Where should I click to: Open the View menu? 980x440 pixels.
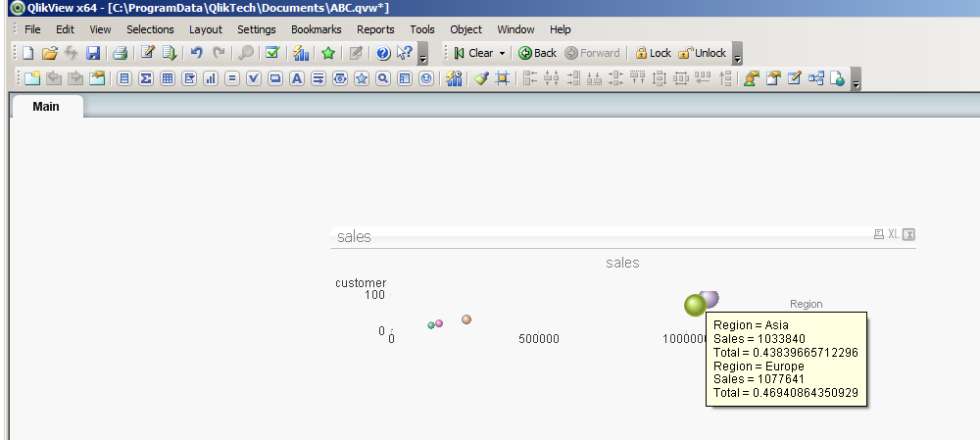point(100,29)
